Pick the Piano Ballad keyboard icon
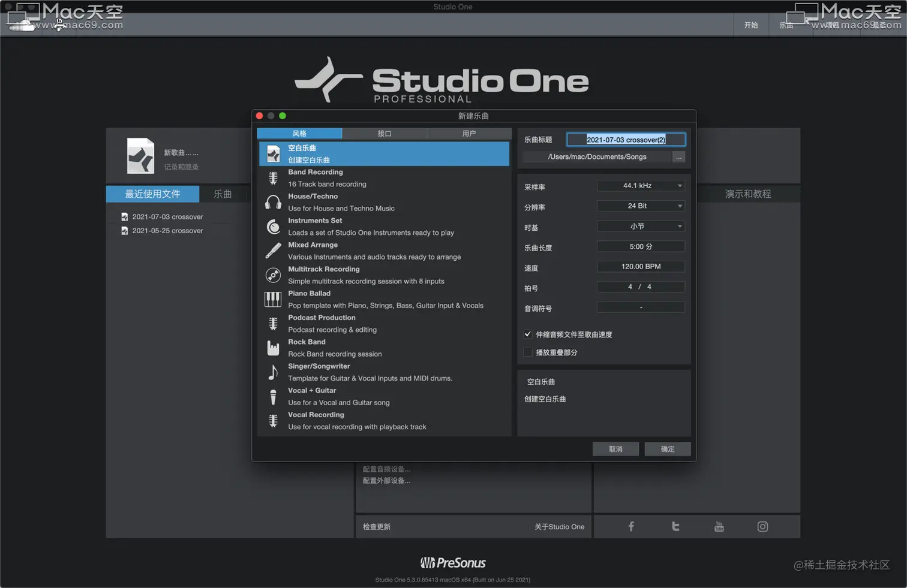The image size is (907, 588). 273,299
